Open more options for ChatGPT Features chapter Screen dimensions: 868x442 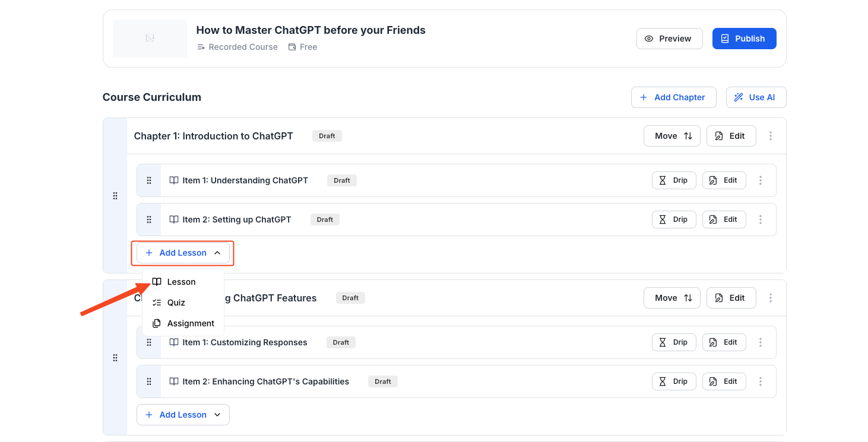[x=771, y=298]
